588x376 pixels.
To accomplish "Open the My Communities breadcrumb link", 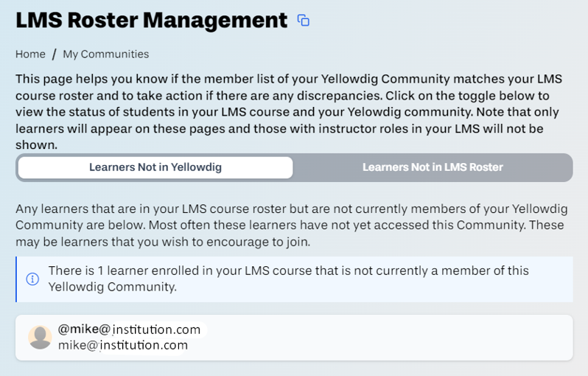I will [106, 55].
